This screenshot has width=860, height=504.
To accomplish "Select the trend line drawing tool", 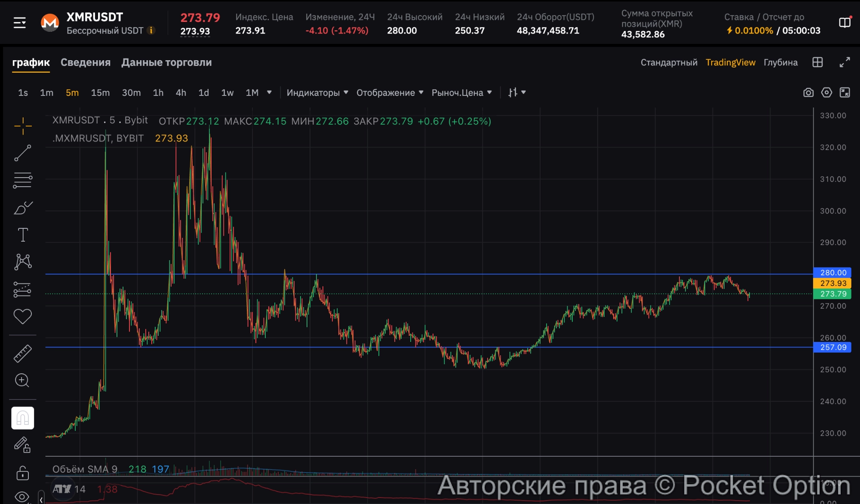I will click(x=23, y=153).
